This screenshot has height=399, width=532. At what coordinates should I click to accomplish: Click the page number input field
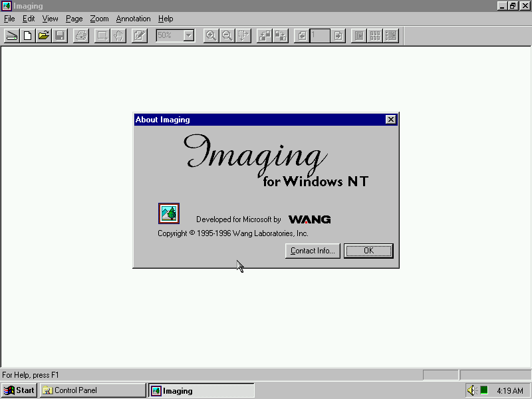tap(319, 36)
